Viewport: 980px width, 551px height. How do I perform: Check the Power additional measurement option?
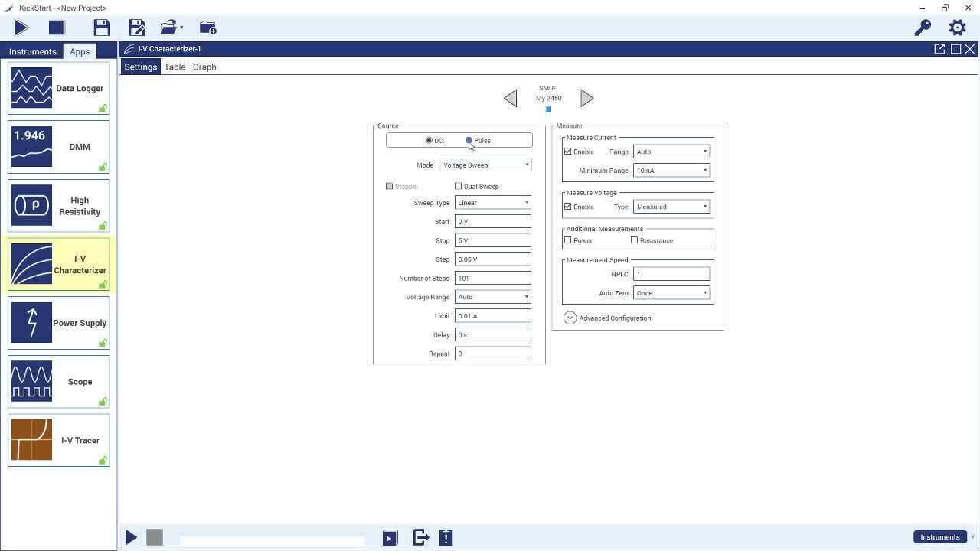point(567,240)
